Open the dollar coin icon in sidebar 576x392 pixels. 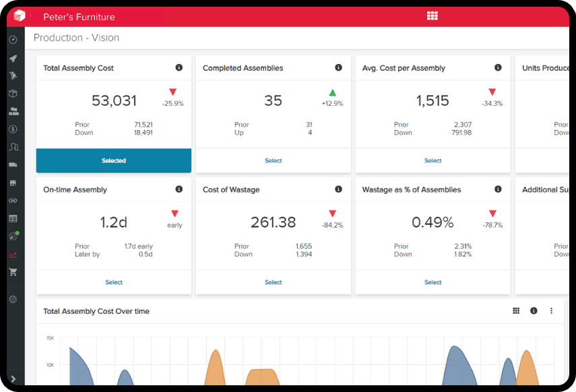click(x=13, y=129)
